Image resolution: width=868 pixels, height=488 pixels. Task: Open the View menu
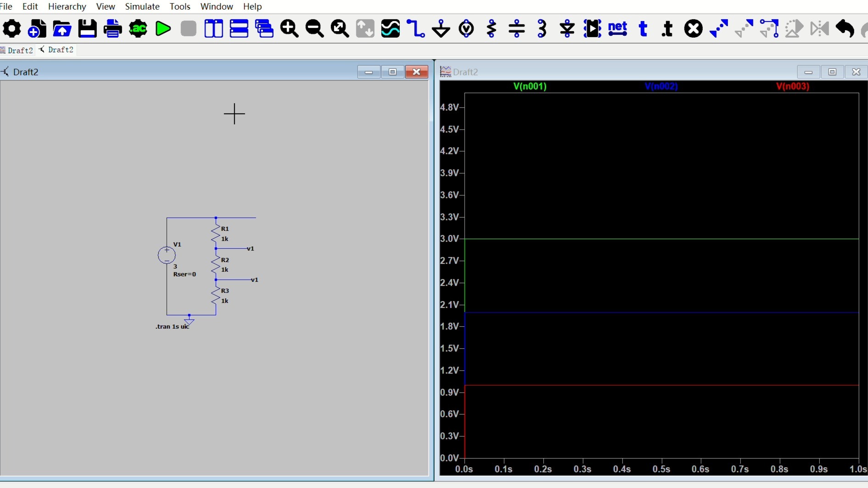pos(106,6)
